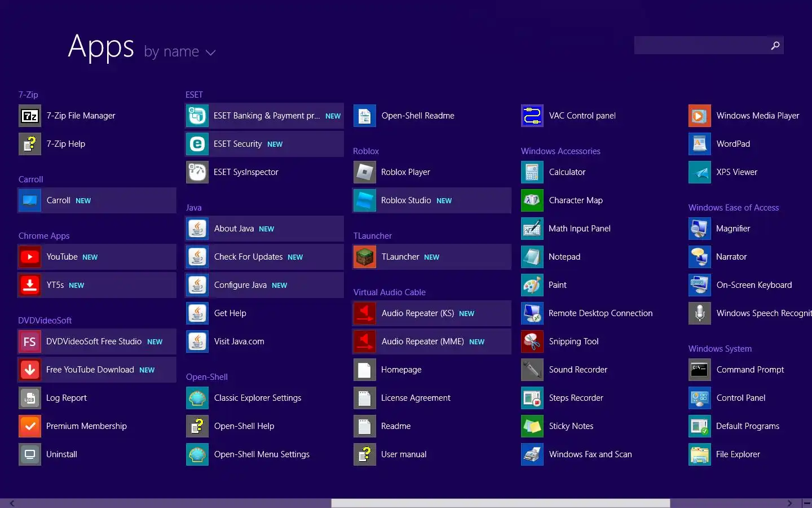Open Audio Repeater (KS) icon

[x=365, y=313]
